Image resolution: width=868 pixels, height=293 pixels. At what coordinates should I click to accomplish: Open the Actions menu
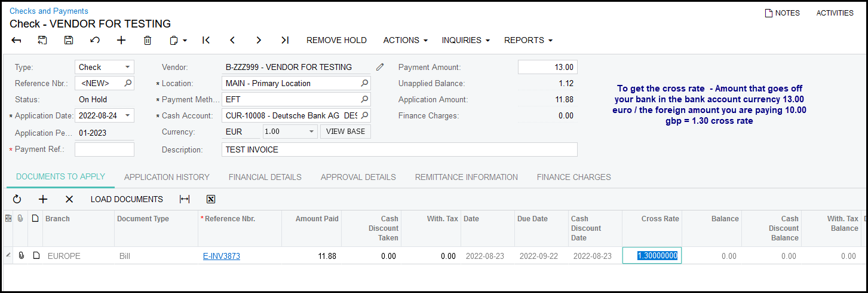405,40
